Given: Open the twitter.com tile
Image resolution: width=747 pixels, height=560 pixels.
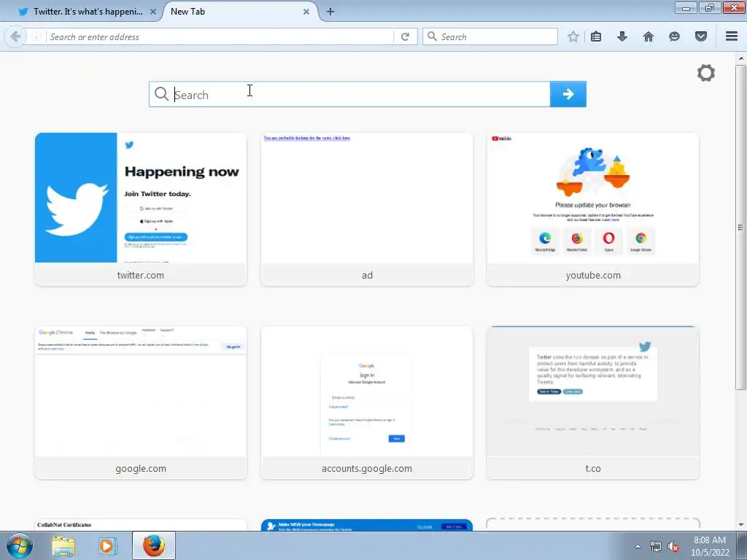Looking at the screenshot, I should point(141,209).
